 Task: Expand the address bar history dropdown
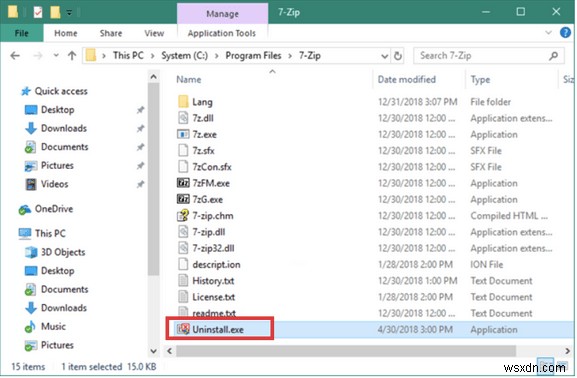pos(385,56)
